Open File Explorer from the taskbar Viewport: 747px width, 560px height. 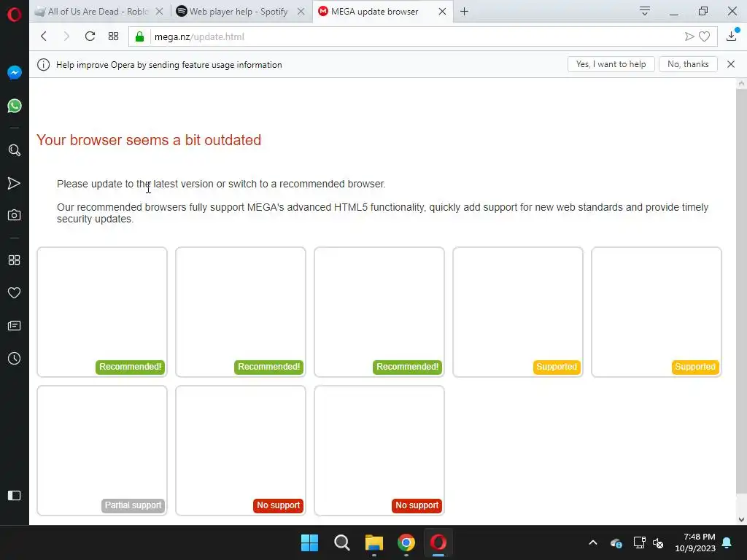tap(374, 542)
